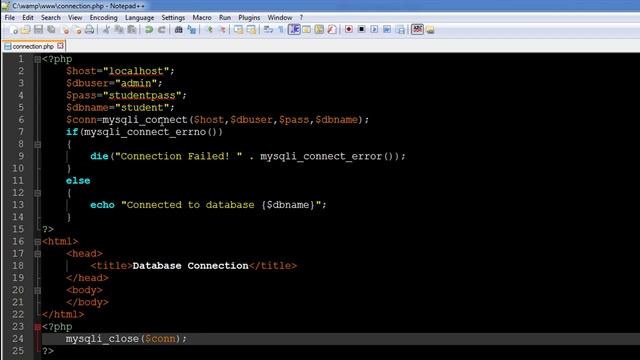Open the Language menu
This screenshot has height=360, width=640.
pos(139,18)
